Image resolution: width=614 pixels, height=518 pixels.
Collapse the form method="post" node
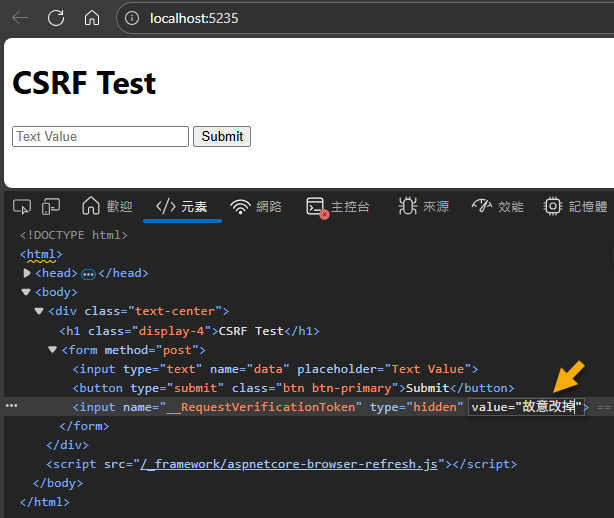click(53, 350)
